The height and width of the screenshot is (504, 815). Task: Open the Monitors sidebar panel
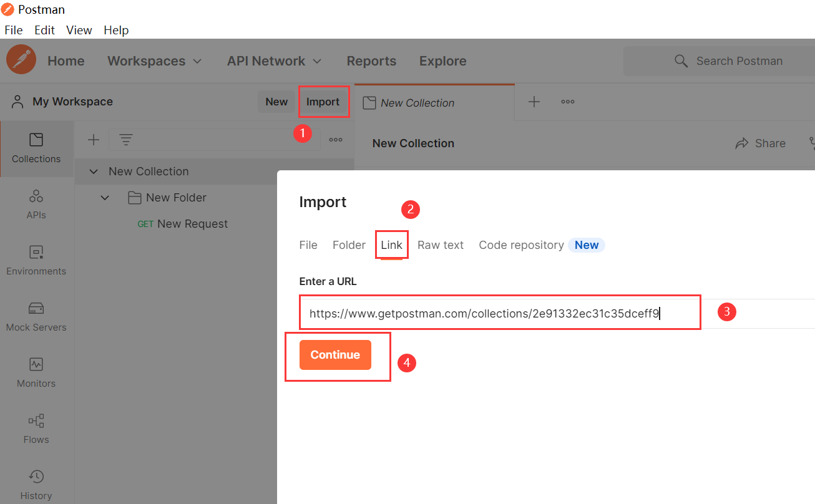[x=36, y=373]
